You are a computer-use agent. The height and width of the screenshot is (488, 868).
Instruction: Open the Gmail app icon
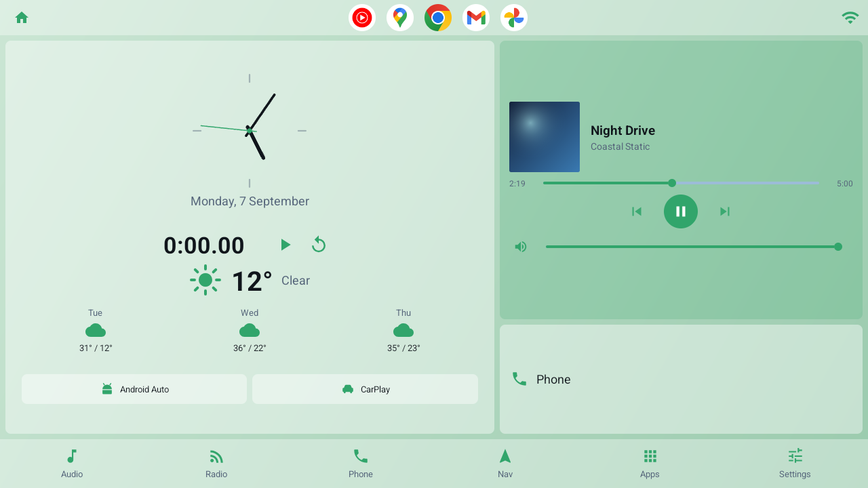(476, 18)
